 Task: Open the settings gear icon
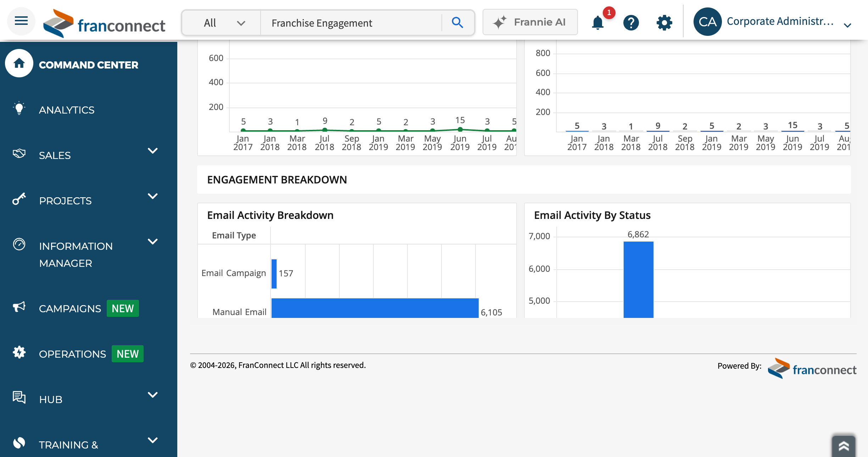click(664, 23)
